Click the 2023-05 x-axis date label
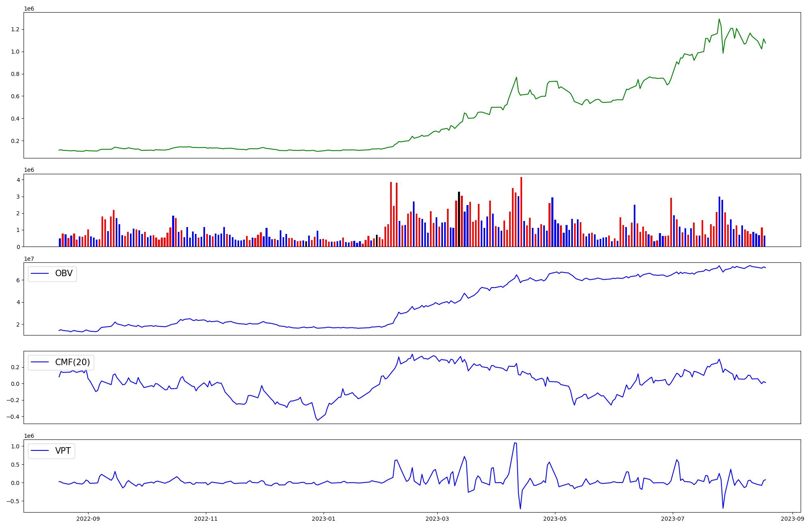812x528 pixels. [555, 519]
